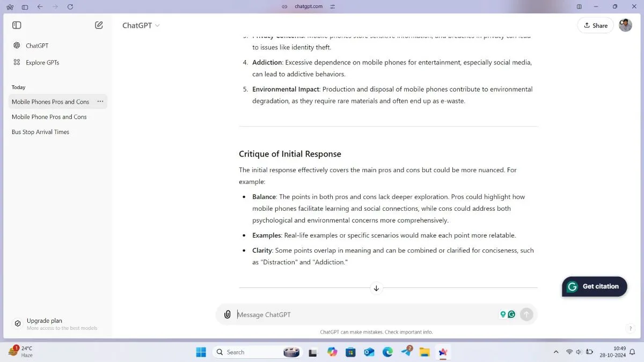Viewport: 644px width, 362px height.
Task: Send the message with arrow button
Action: [x=526, y=314]
